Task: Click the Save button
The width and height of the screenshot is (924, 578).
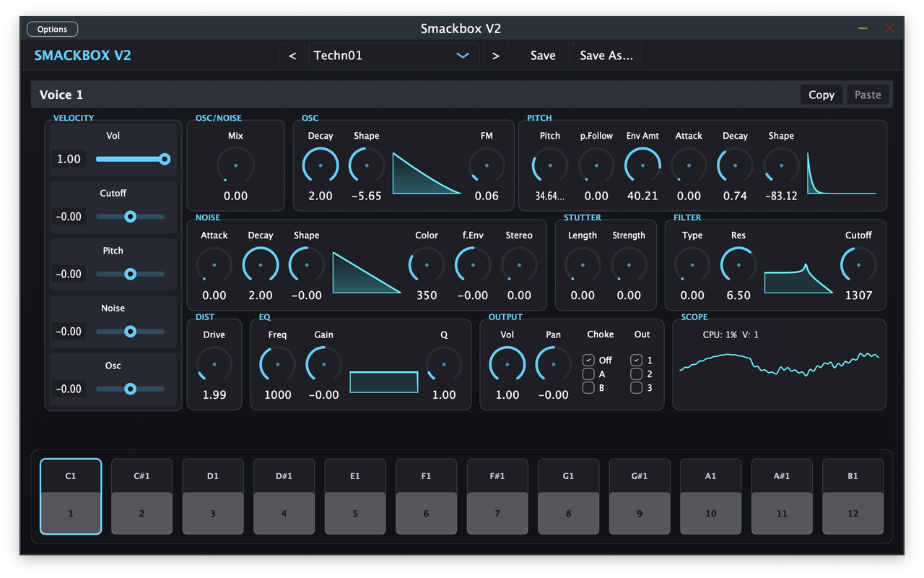Action: 543,56
